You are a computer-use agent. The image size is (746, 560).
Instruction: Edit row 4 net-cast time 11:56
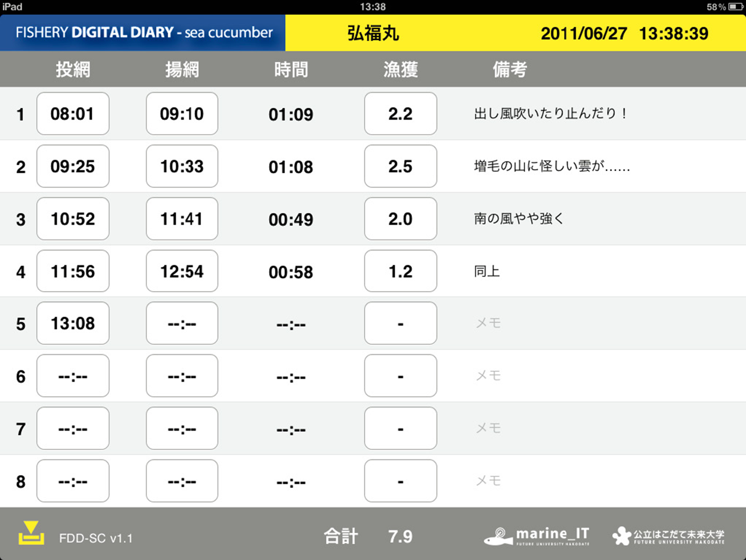(73, 271)
